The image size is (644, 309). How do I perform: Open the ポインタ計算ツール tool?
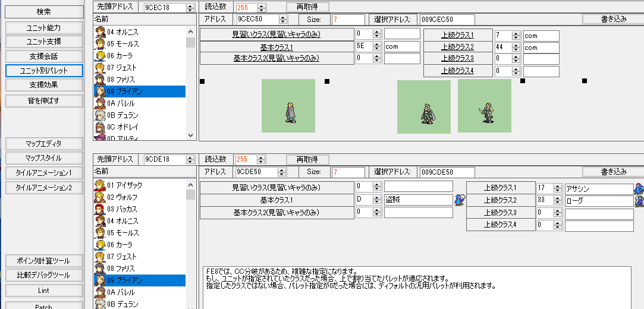(x=43, y=261)
